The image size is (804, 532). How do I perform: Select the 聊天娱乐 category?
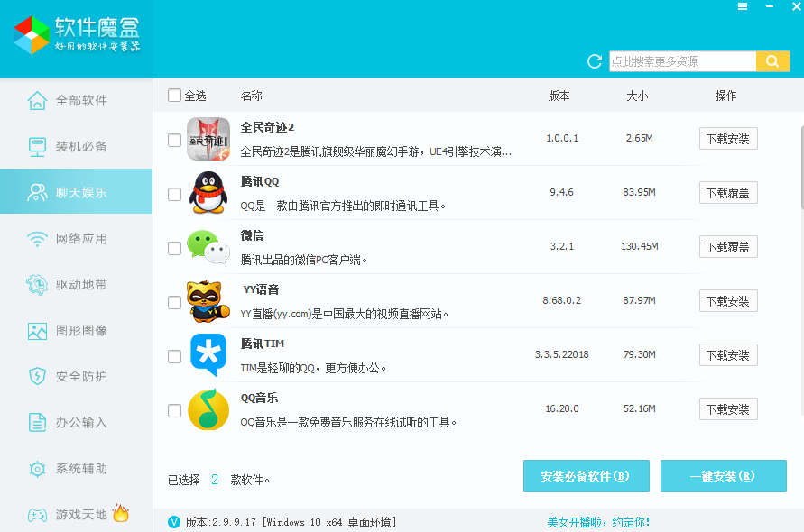click(76, 191)
